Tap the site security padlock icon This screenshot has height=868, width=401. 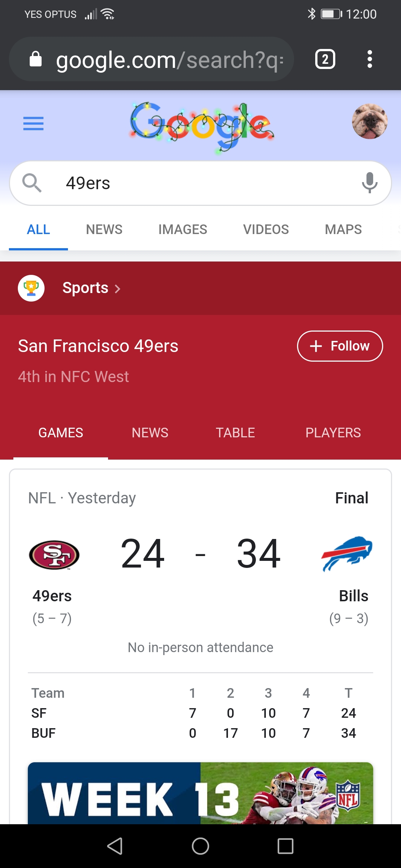(x=36, y=59)
